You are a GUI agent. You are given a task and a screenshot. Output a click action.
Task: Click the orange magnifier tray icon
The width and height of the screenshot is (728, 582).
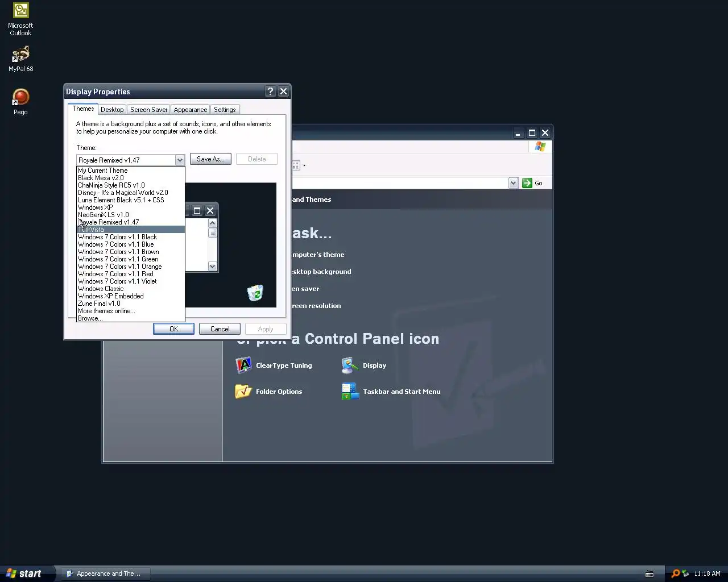(x=675, y=573)
